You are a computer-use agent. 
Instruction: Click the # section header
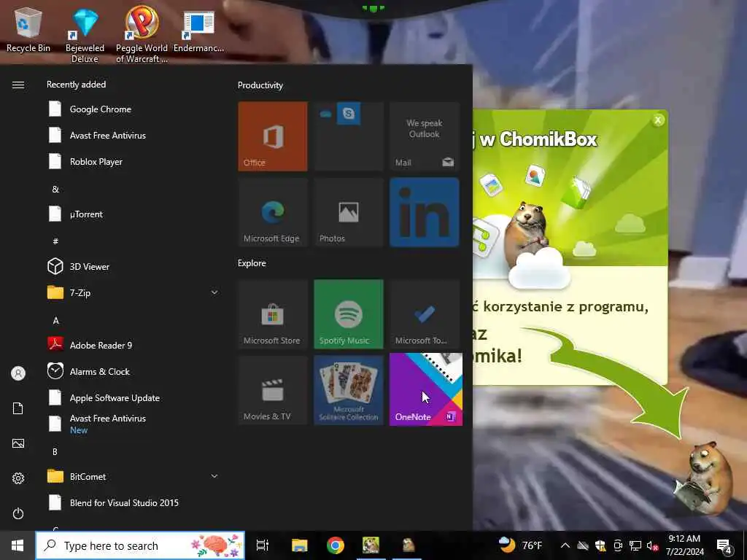(x=55, y=241)
